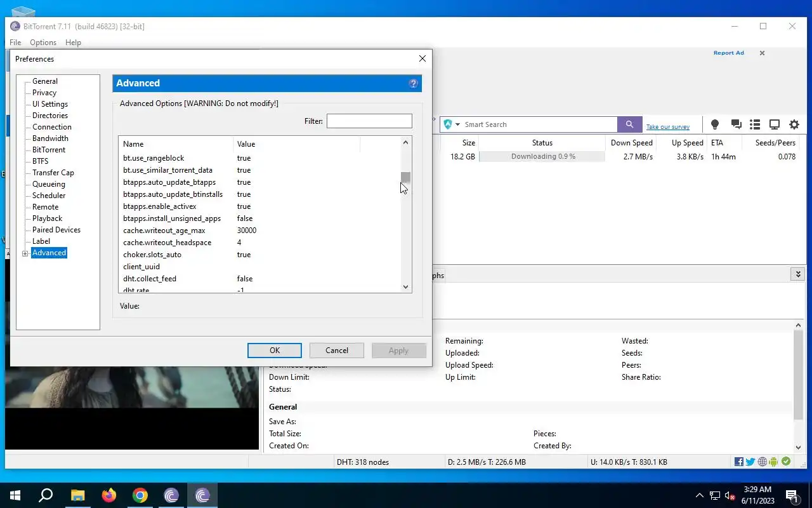Open the monitor remote icon in the toolbar
The height and width of the screenshot is (508, 812).
point(775,124)
